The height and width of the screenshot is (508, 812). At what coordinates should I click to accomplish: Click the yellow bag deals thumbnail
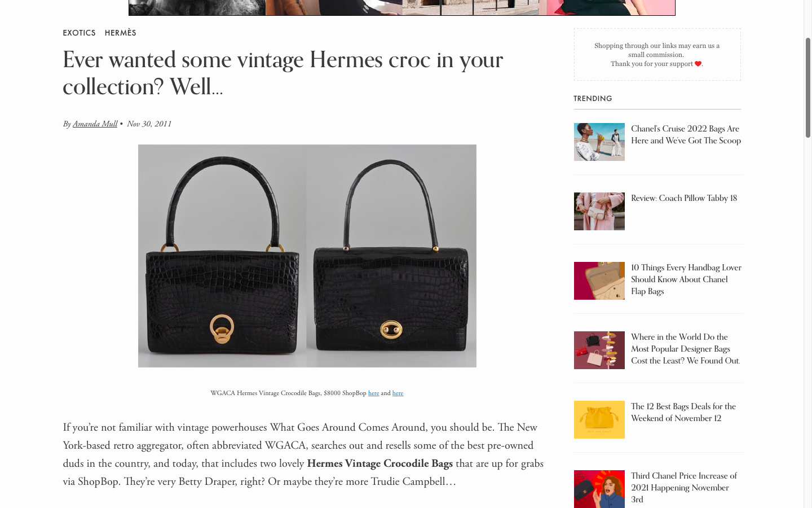[599, 419]
